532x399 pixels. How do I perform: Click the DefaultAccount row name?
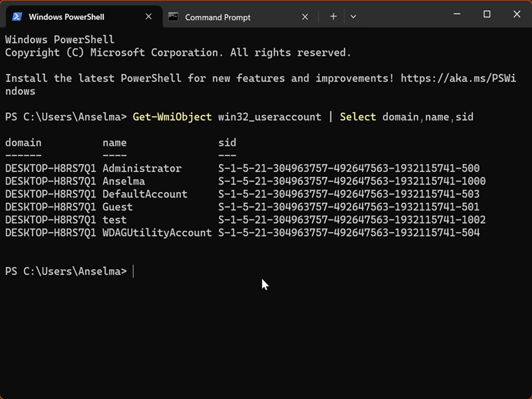pyautogui.click(x=145, y=194)
